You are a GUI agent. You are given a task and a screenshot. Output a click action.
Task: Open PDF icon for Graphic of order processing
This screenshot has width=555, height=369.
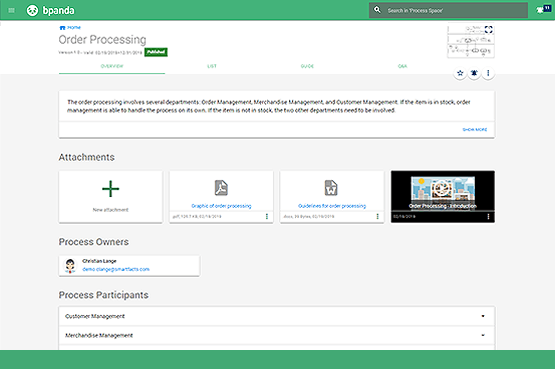(x=221, y=188)
